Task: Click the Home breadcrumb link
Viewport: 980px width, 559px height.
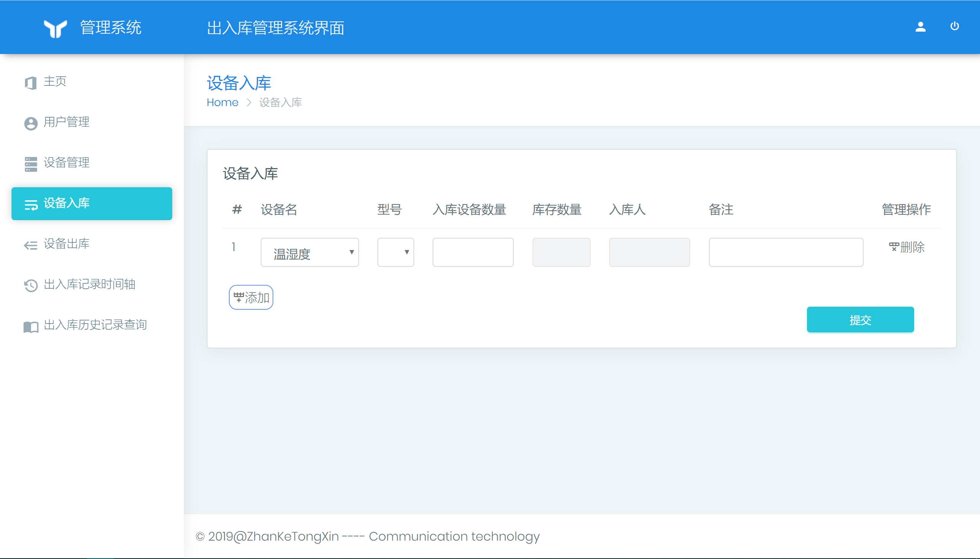Action: pyautogui.click(x=222, y=103)
